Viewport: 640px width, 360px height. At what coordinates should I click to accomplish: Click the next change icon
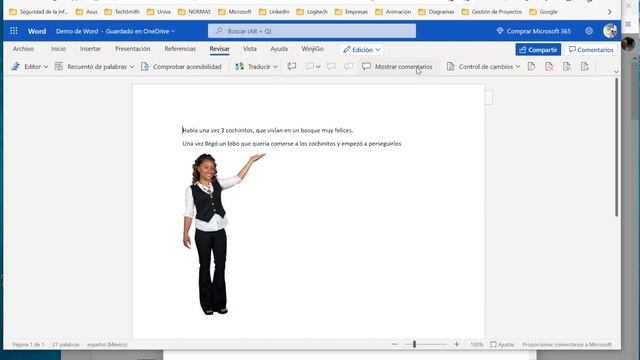(585, 66)
